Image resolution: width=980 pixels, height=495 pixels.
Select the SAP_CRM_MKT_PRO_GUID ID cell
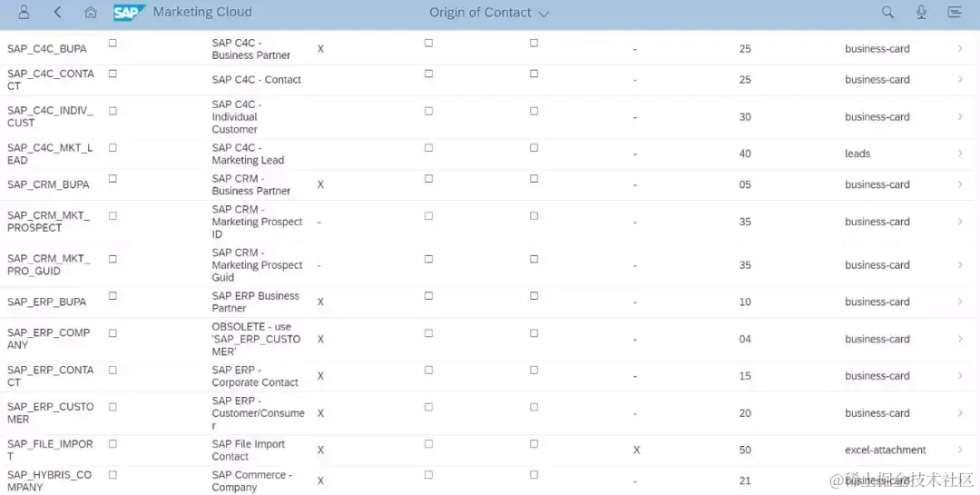pos(49,264)
